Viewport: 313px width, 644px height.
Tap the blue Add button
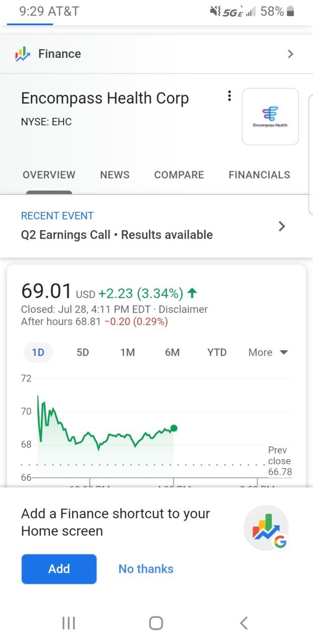pos(59,569)
